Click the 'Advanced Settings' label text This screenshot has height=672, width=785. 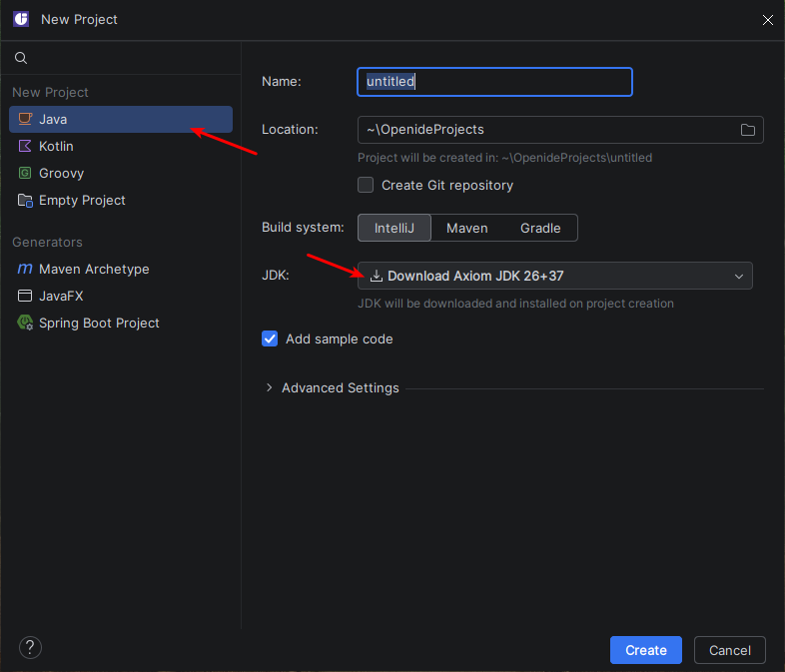(341, 387)
